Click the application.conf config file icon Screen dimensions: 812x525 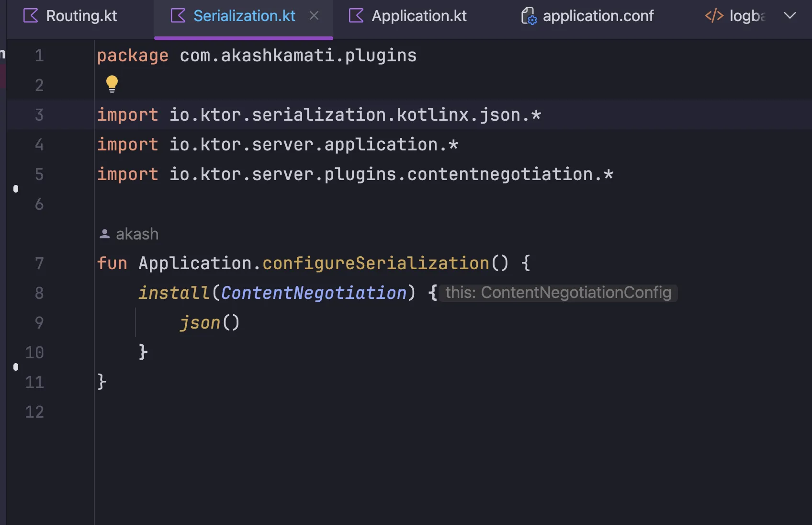529,16
